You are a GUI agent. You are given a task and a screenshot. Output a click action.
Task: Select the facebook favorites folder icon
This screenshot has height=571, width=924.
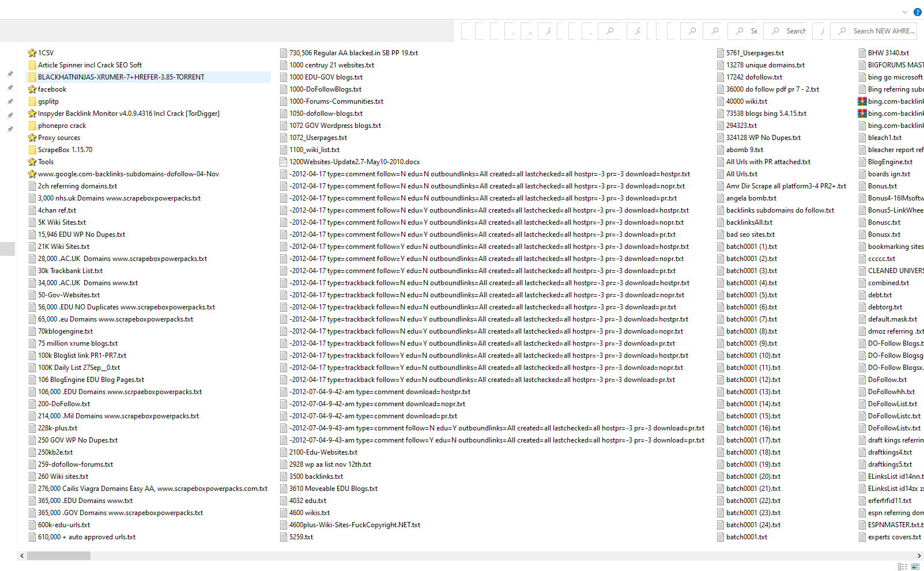[x=32, y=89]
